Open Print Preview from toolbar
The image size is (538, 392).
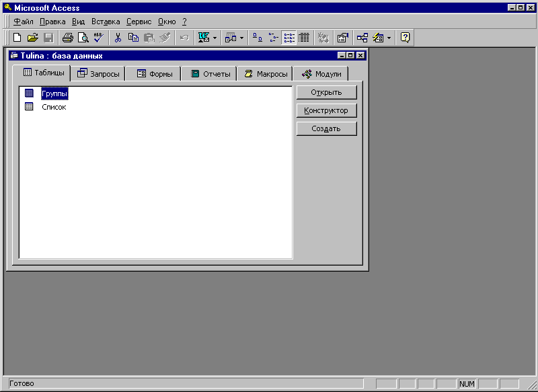click(83, 38)
